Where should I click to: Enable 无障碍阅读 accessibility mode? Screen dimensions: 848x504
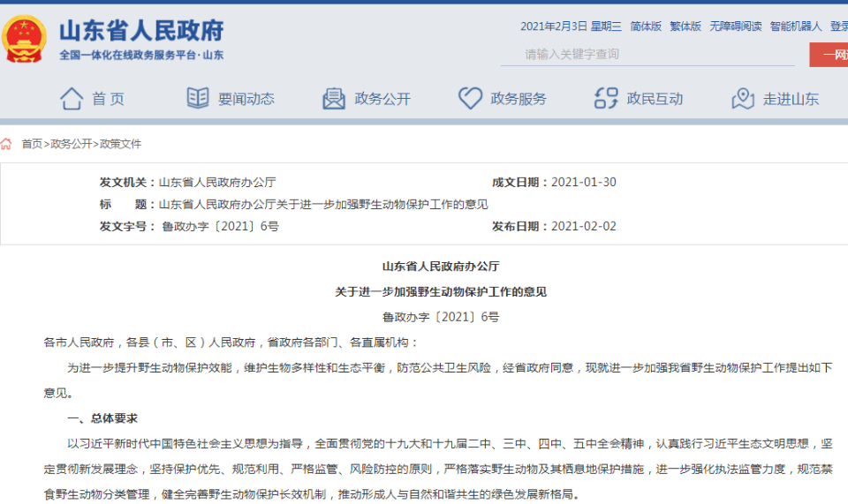735,26
